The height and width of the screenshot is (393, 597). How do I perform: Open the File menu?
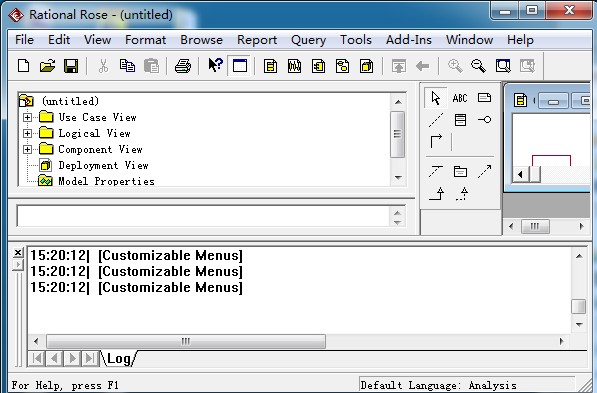click(24, 40)
